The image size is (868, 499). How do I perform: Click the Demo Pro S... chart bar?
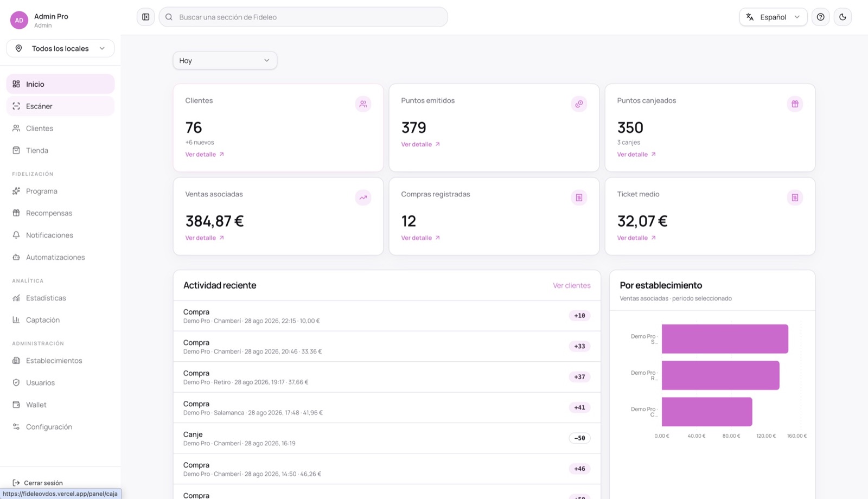pyautogui.click(x=725, y=339)
